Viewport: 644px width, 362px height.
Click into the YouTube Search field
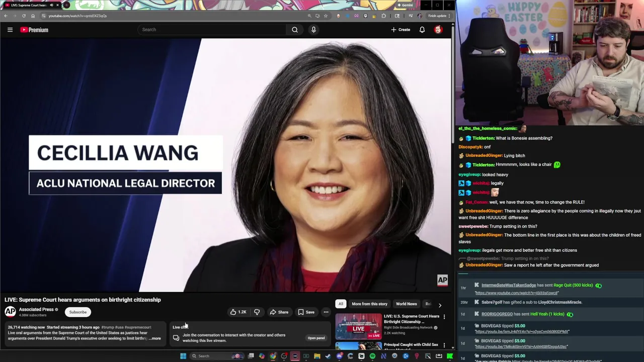(x=212, y=30)
